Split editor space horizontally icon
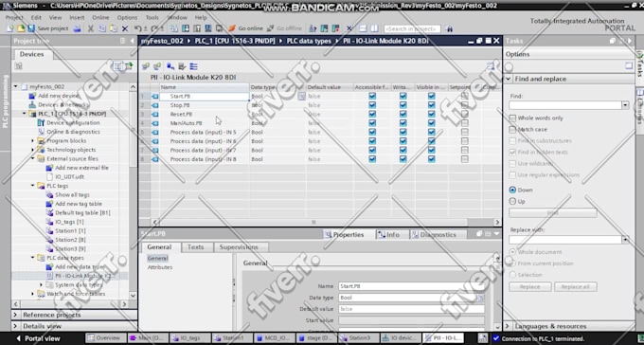 (363, 28)
